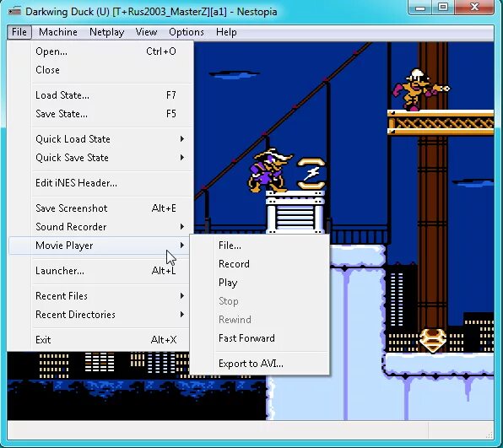Click Fast Forward in Movie Player submenu

point(260,338)
